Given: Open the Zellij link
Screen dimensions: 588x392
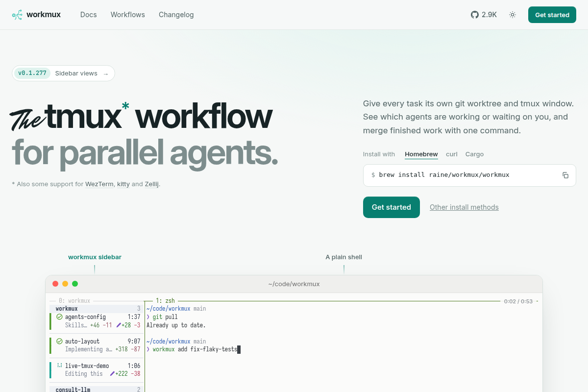Looking at the screenshot, I should (152, 184).
